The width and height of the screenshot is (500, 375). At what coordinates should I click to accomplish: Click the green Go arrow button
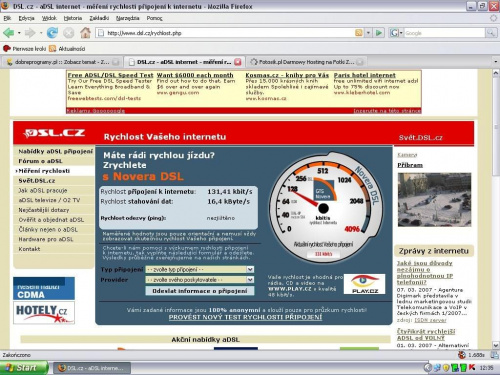[379, 33]
